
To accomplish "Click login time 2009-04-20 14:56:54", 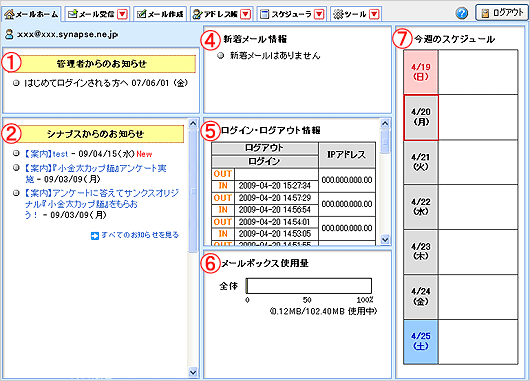I will click(274, 210).
